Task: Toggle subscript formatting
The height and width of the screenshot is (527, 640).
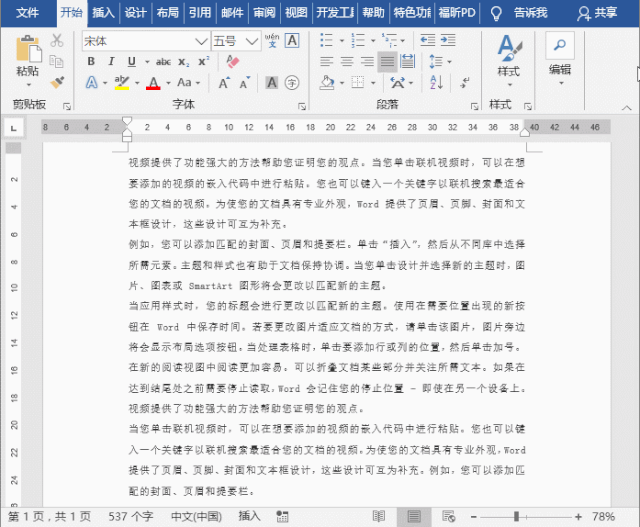Action: coord(183,62)
